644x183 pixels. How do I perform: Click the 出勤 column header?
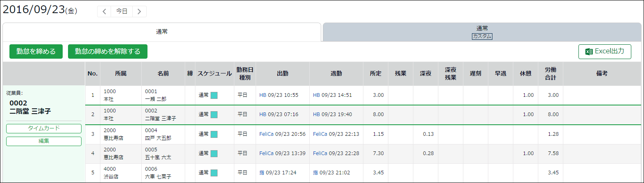pos(283,73)
